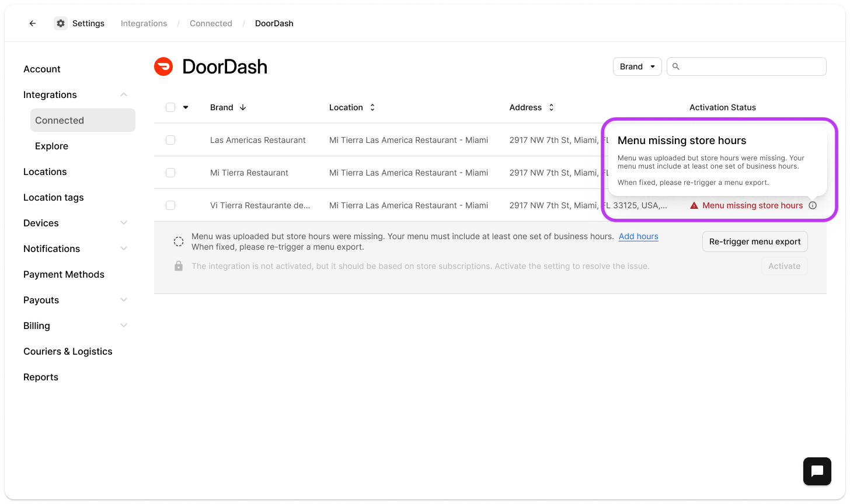Click the Brand column sort arrow
The width and height of the screenshot is (850, 504).
coord(243,107)
